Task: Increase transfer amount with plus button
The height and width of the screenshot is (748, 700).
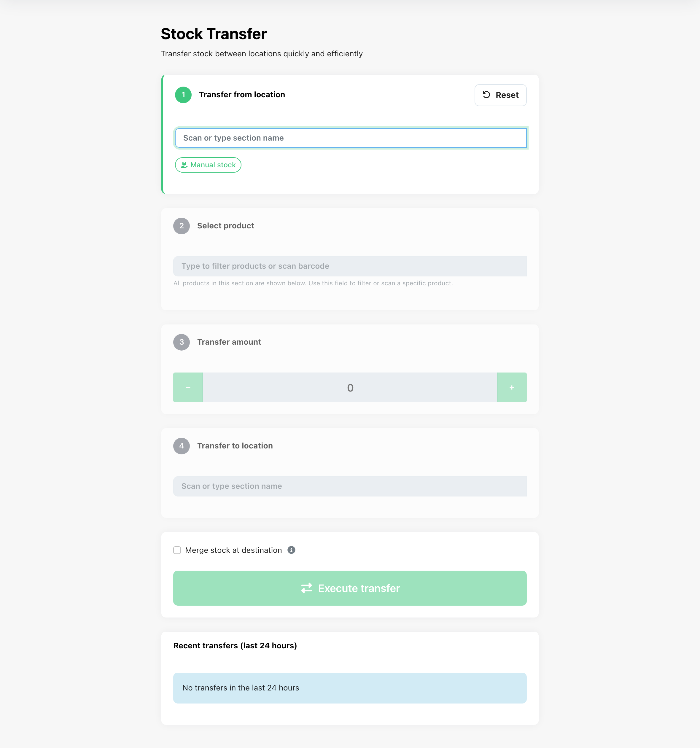Action: coord(512,387)
